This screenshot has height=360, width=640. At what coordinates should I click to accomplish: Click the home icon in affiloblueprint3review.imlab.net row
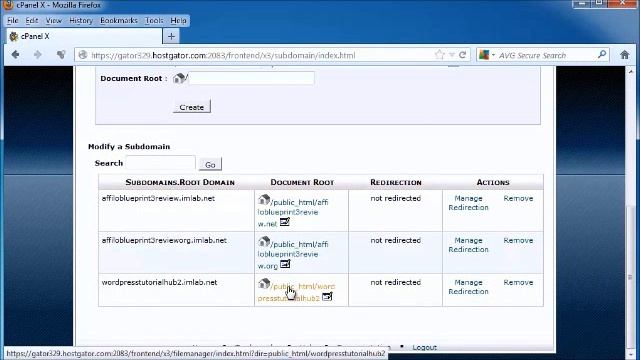pos(264,200)
